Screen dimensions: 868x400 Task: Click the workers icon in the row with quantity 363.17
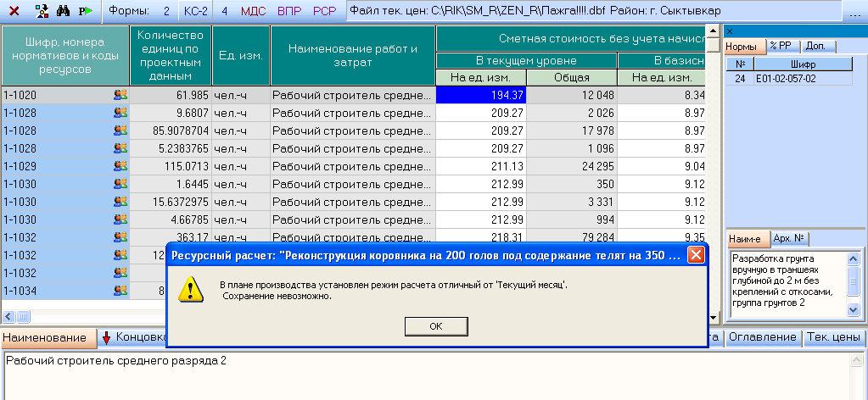[120, 236]
